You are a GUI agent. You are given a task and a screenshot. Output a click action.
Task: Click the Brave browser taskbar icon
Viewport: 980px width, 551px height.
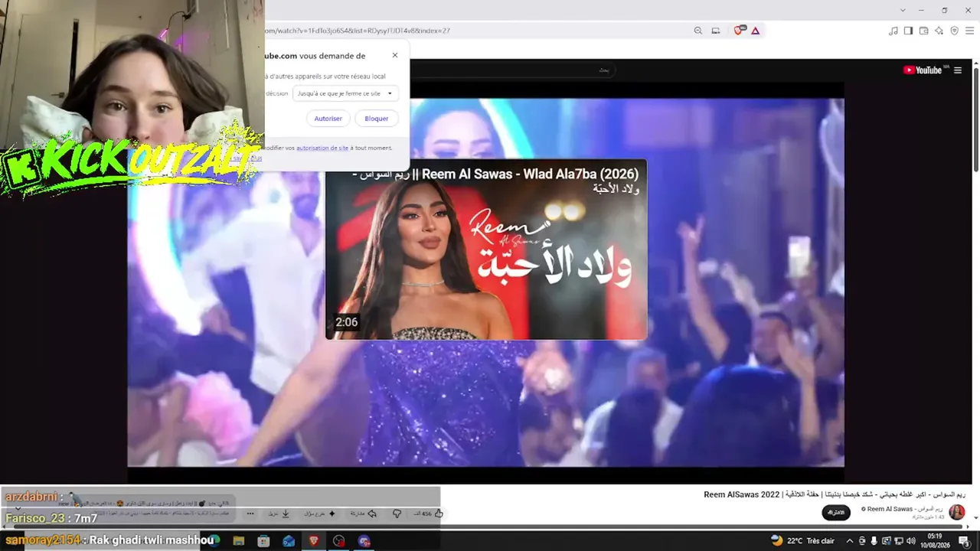pos(314,541)
